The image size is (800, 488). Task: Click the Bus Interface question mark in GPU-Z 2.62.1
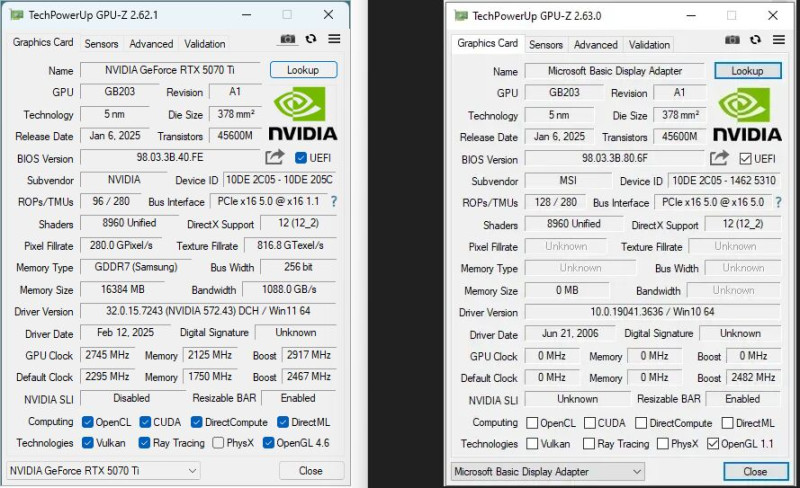(334, 201)
